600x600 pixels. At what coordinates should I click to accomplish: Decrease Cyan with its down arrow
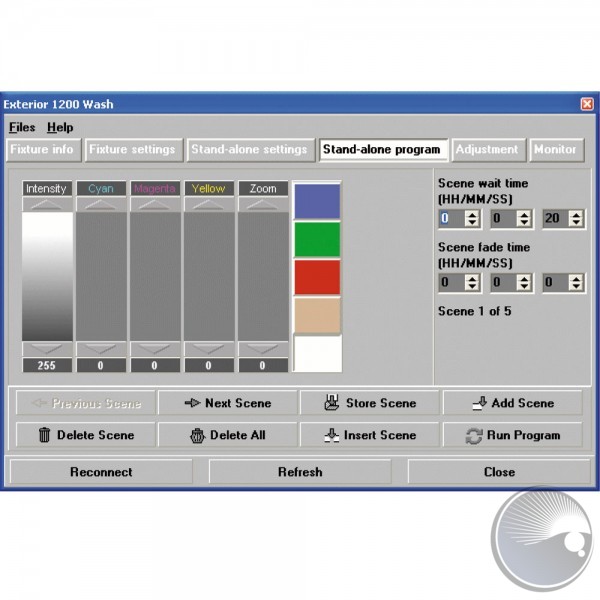101,349
